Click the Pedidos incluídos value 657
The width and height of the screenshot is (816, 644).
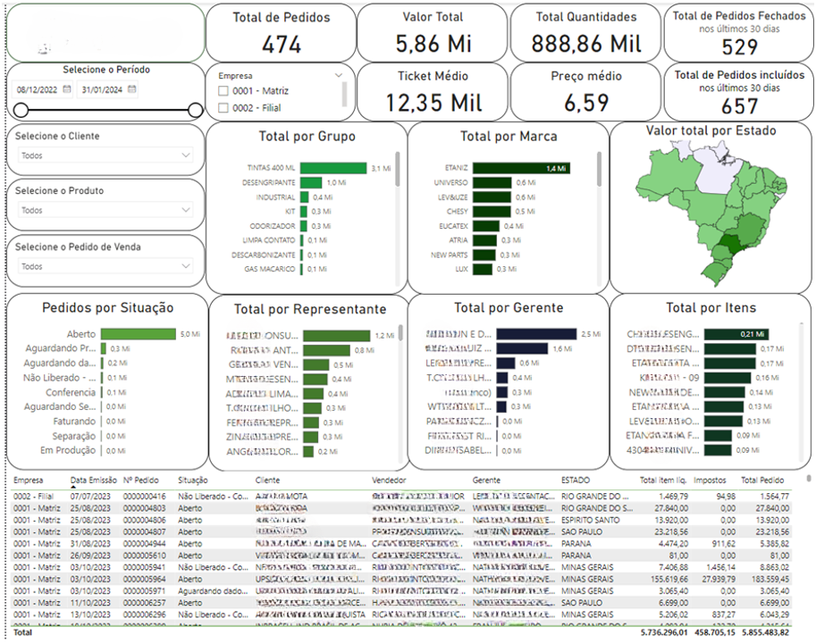click(x=739, y=106)
